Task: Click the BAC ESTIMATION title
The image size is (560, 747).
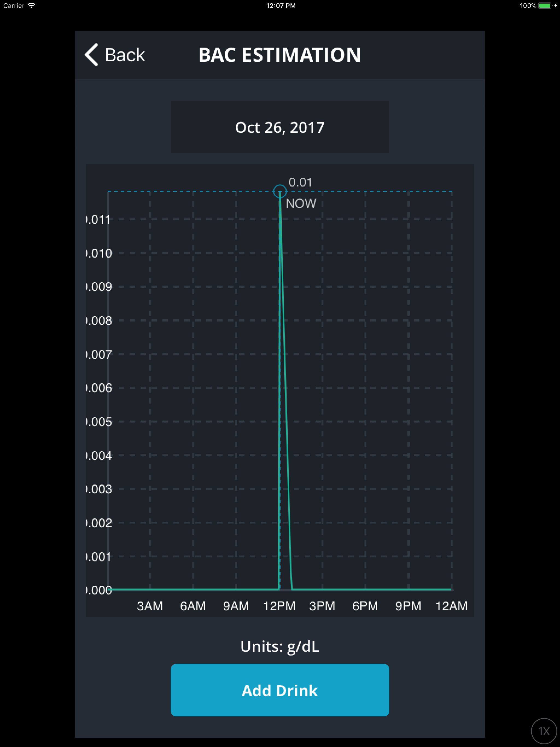Action: point(280,55)
